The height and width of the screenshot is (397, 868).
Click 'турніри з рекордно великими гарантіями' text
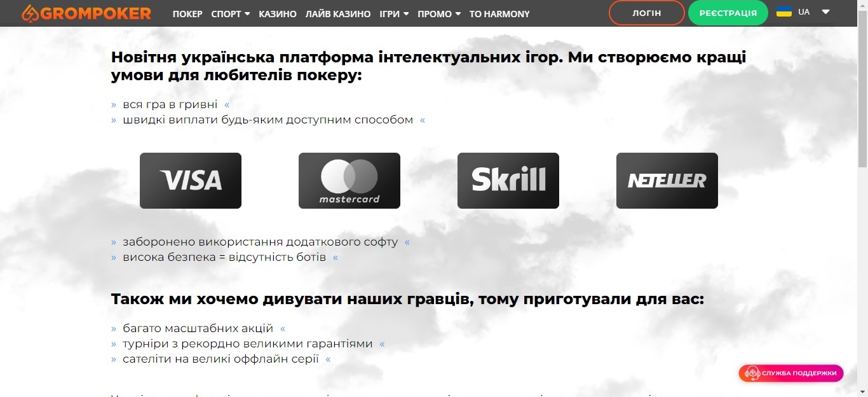[x=248, y=344]
